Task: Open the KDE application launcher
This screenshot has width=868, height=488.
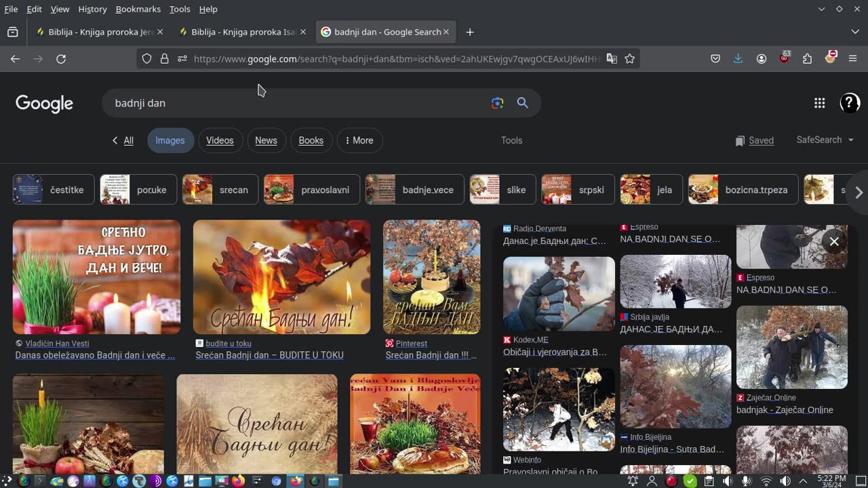Action: click(7, 481)
